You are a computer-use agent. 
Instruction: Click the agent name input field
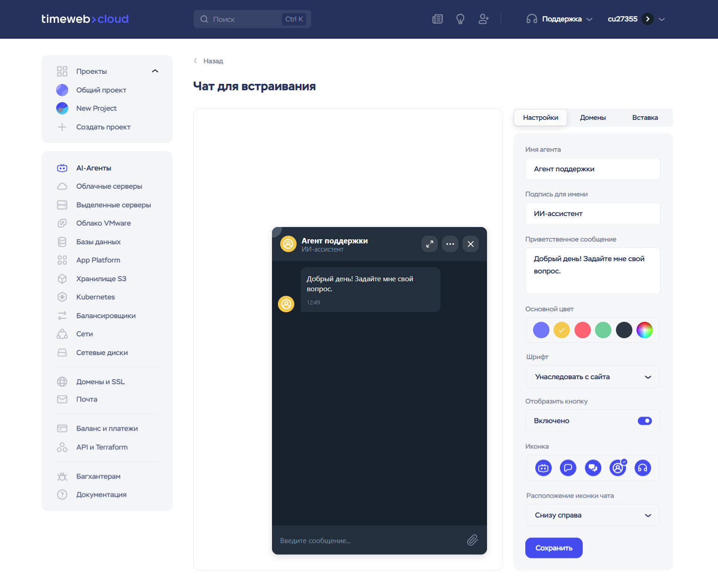pos(592,169)
